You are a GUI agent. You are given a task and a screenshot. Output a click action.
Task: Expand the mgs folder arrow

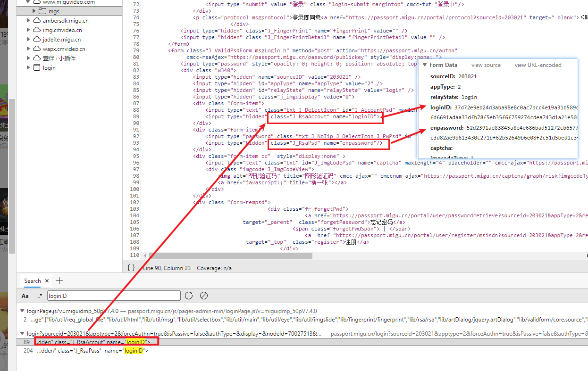[x=34, y=11]
